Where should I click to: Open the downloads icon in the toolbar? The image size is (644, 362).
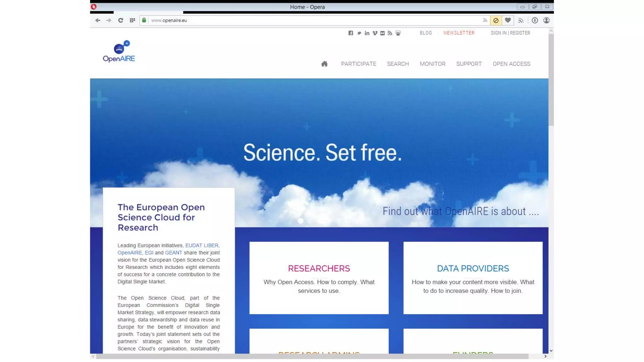click(535, 20)
